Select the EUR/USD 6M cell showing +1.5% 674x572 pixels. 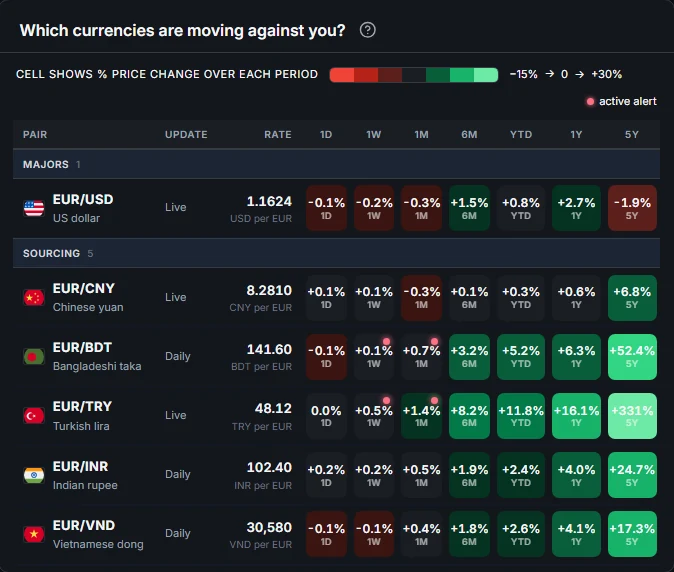pyautogui.click(x=469, y=208)
